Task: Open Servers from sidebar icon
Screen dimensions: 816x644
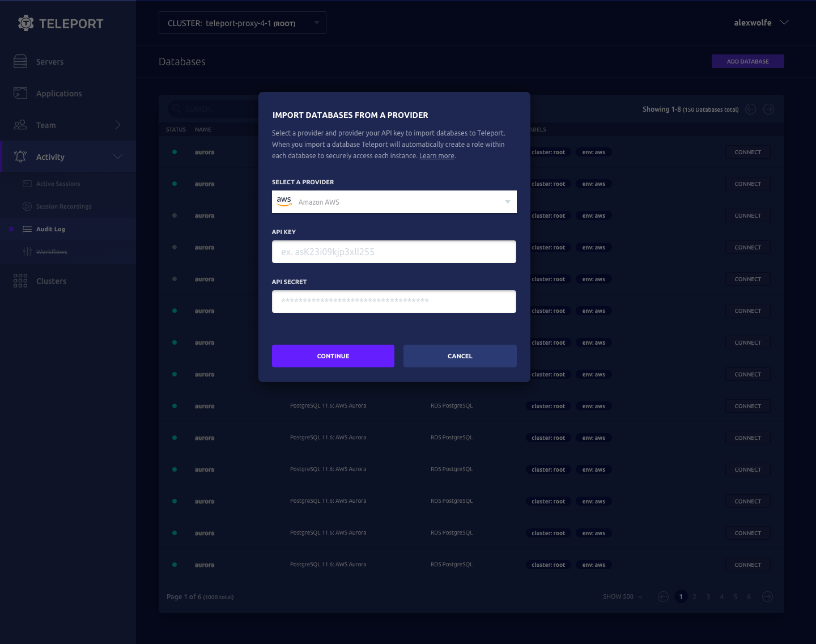Action: point(20,62)
